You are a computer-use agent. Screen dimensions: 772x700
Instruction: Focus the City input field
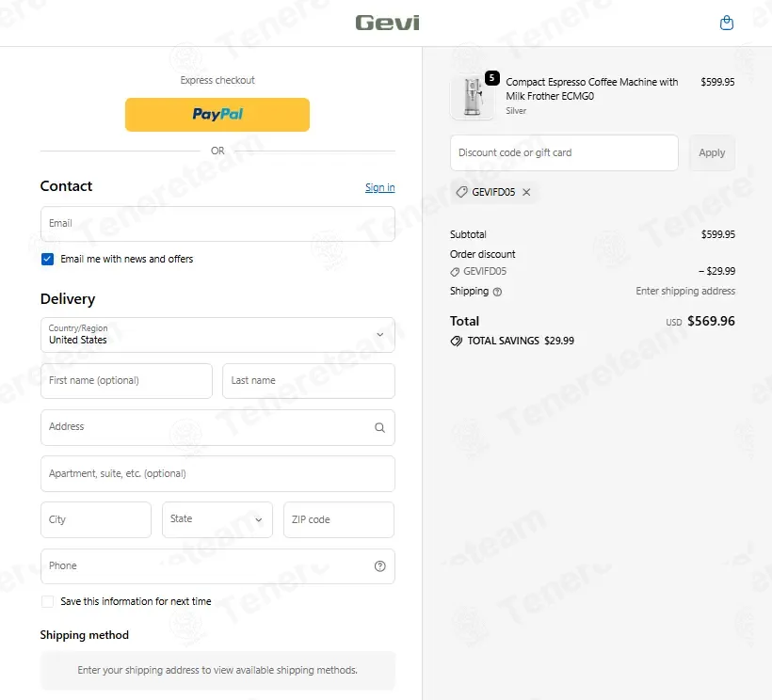coord(96,519)
